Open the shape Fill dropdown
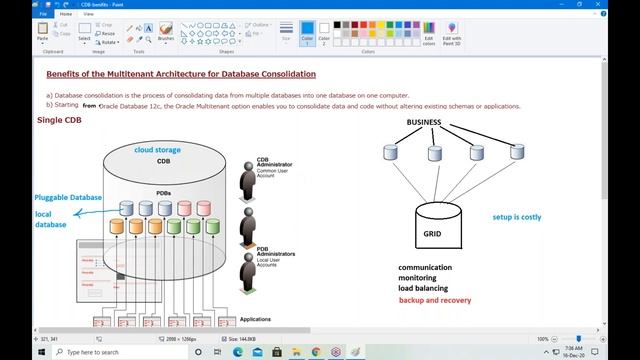 (254, 33)
